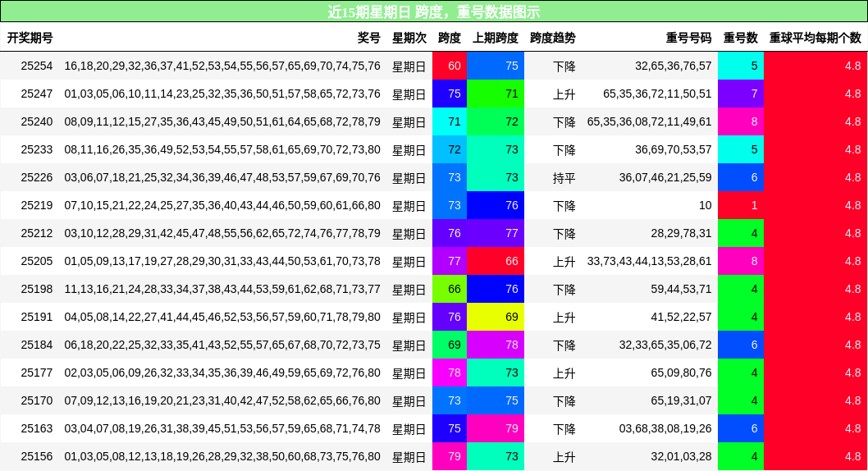Image resolution: width=868 pixels, height=471 pixels.
Task: Click the repeat numbers 33,73,43,44,13,53,28,61
Action: [649, 261]
